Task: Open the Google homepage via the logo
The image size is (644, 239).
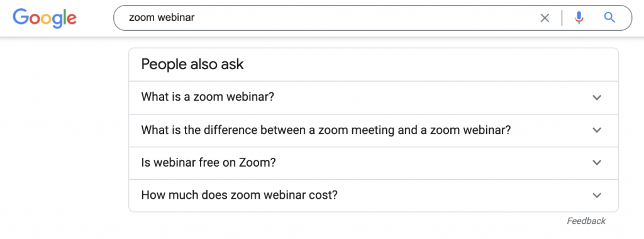Action: coord(45,18)
